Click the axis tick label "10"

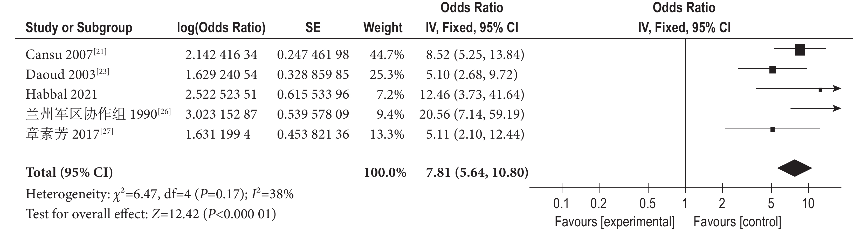point(808,204)
